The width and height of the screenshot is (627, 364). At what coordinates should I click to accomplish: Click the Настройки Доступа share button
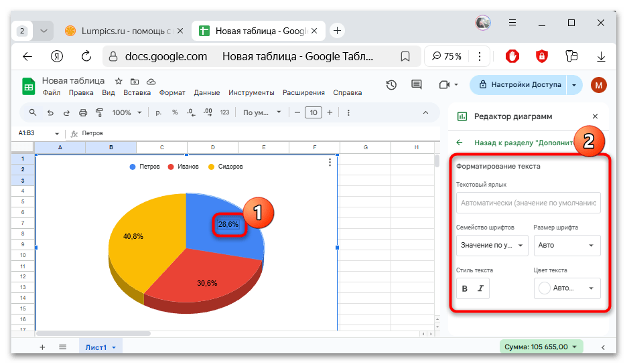pyautogui.click(x=520, y=85)
